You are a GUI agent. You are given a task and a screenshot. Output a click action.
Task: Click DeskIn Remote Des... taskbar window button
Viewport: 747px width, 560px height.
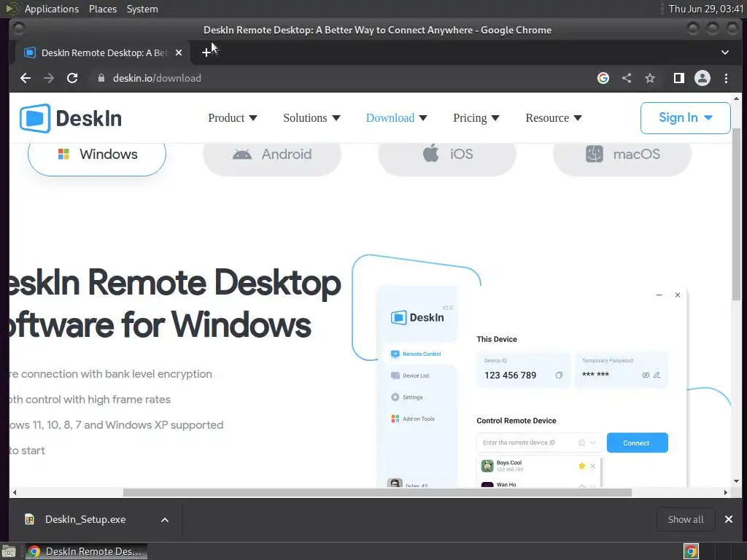click(x=86, y=551)
